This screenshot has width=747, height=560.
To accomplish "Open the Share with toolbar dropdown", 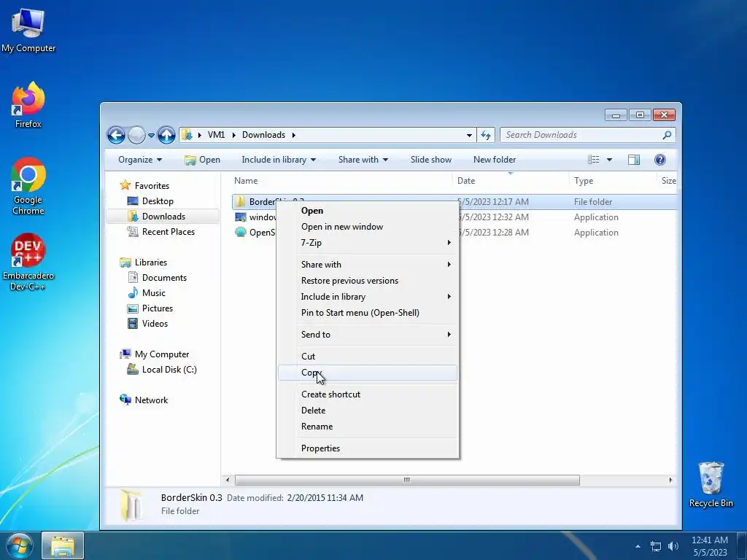I will [363, 160].
